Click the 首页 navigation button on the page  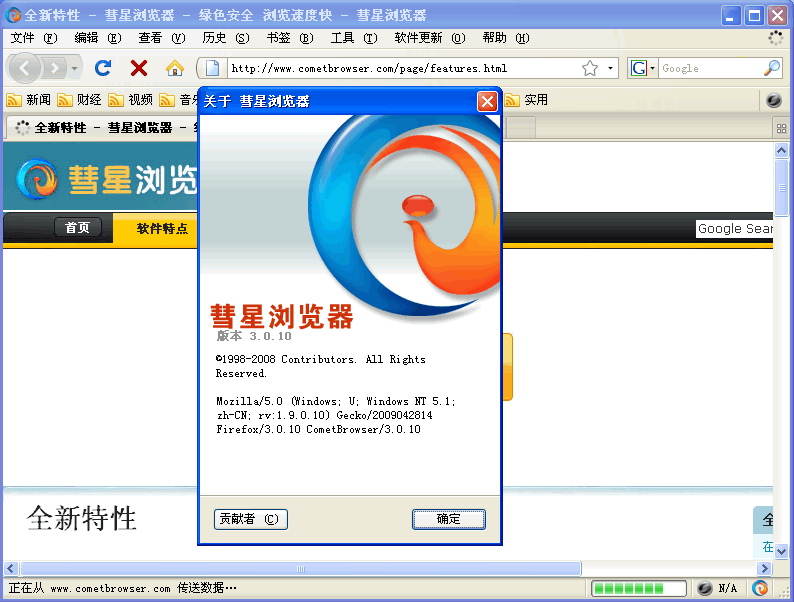(x=77, y=227)
